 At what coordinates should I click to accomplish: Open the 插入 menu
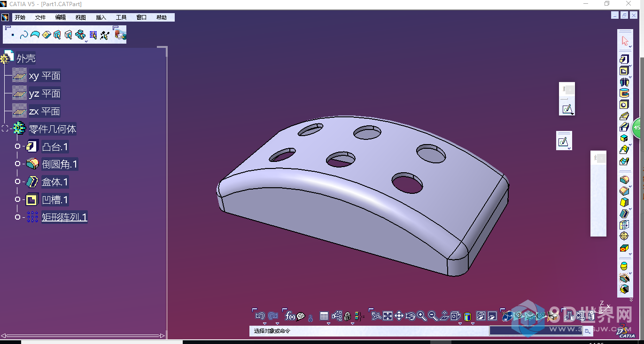coord(101,17)
